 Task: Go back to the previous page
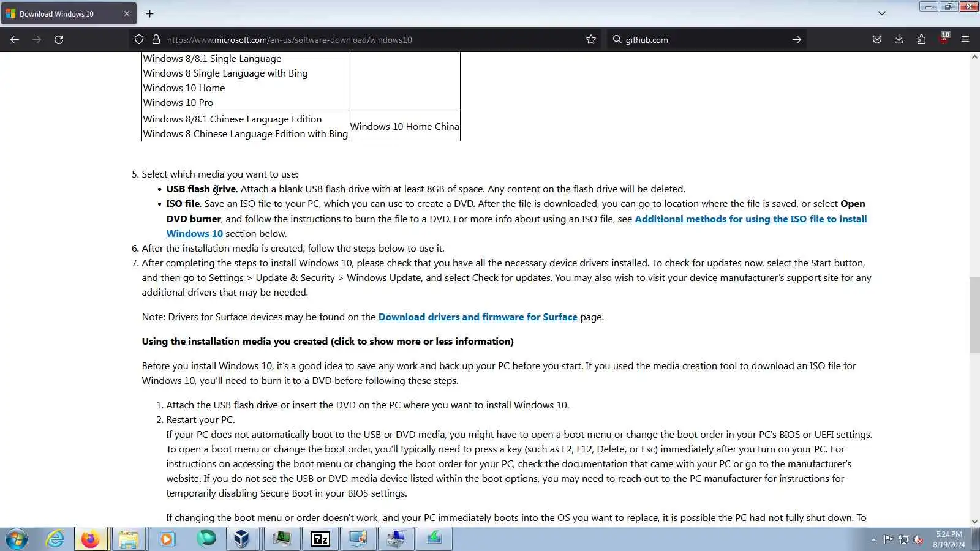pos(15,40)
